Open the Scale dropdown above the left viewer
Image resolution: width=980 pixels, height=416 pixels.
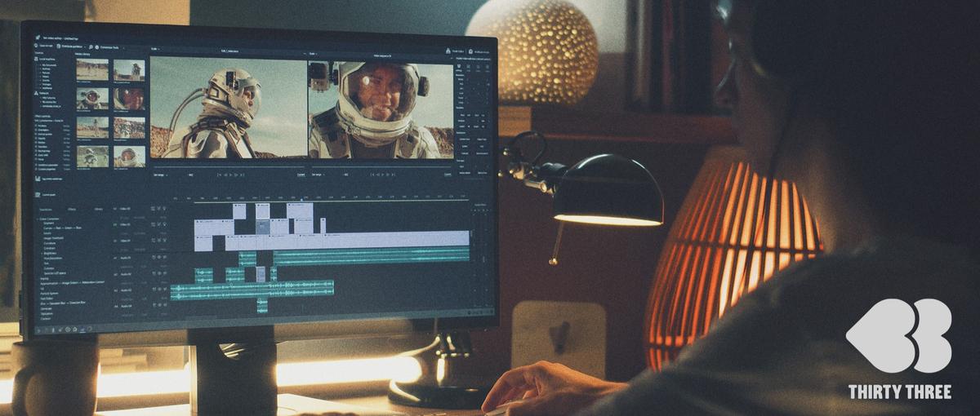click(x=155, y=49)
